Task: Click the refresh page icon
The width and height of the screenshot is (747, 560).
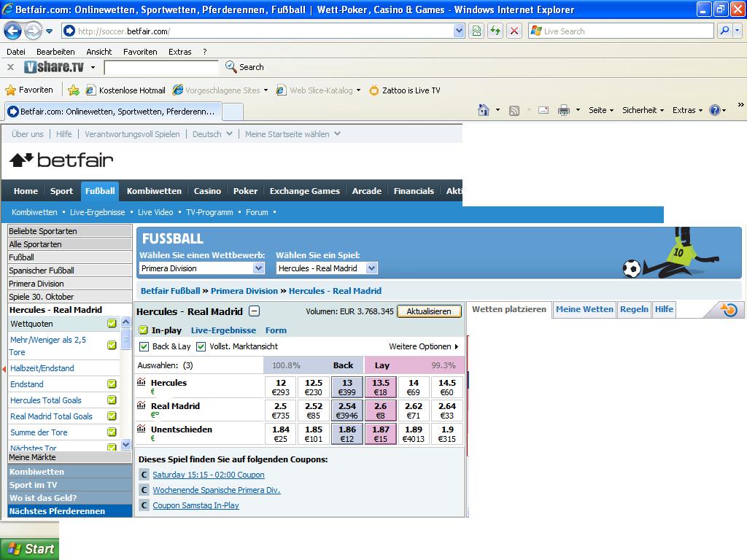Action: (495, 31)
